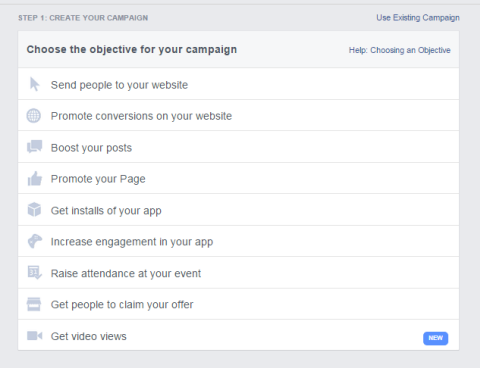This screenshot has height=368, width=480.
Task: Choose 'Get installs of your app'
Action: [238, 210]
